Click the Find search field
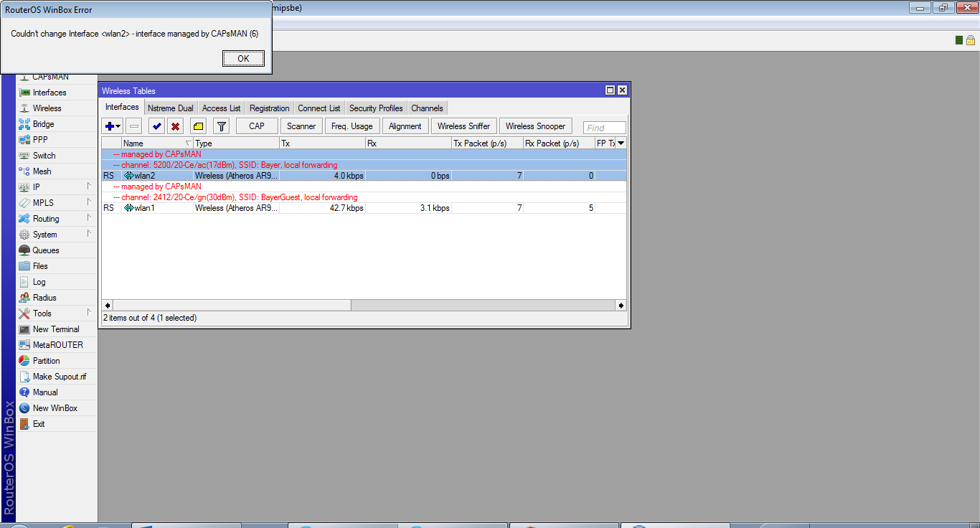Screen dimensions: 980x528 coord(604,128)
